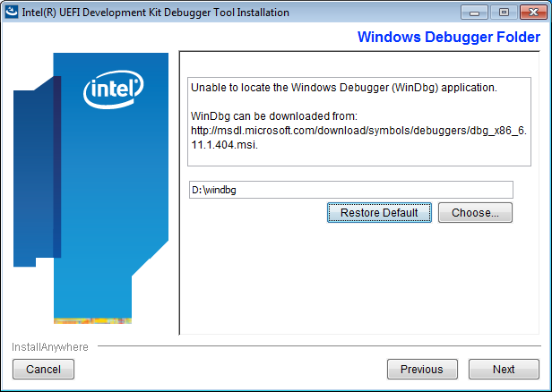Maximize the installation window
This screenshot has width=552, height=392.
point(504,13)
